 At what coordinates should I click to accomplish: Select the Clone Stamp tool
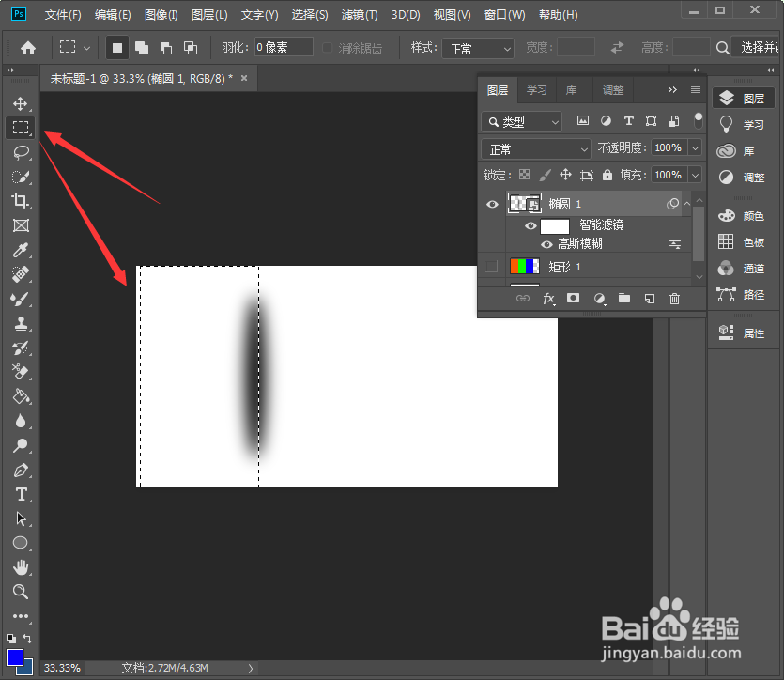pos(20,323)
